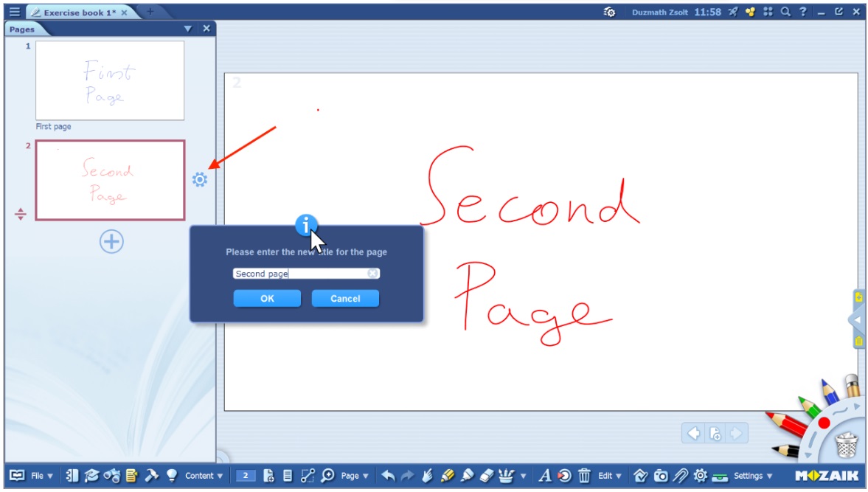The height and width of the screenshot is (492, 868).
Task: Click the zoom magnifier icon in the toolbar
Action: [327, 476]
